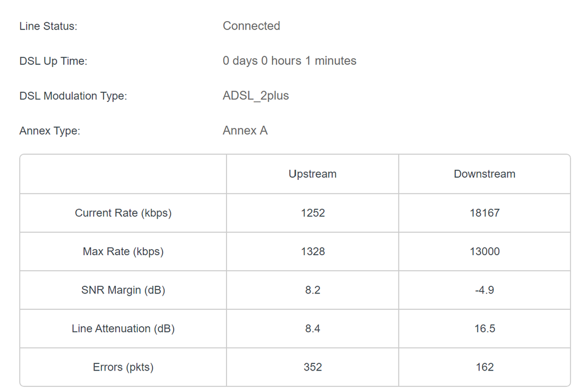Select downstream current rate 18167
Screen dimensions: 588x391
tap(484, 213)
